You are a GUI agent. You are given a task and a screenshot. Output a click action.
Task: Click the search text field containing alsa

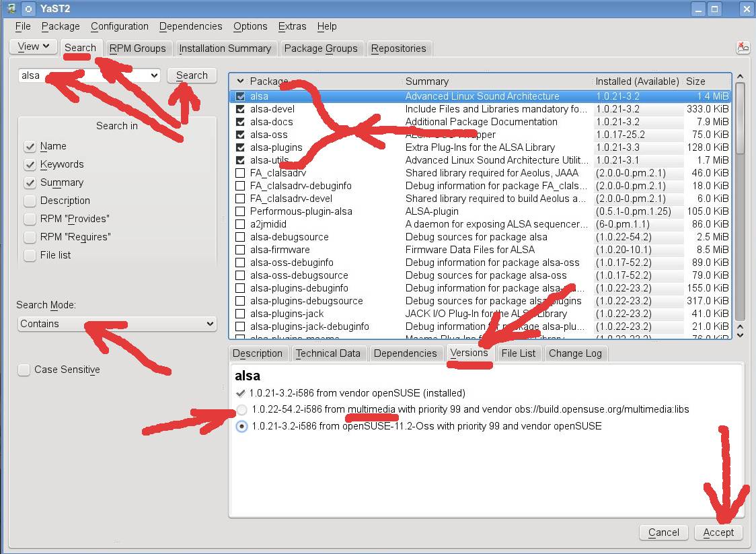[x=81, y=75]
